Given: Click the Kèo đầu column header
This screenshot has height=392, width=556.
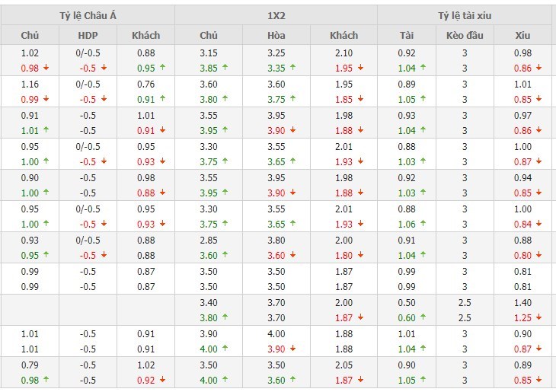Looking at the screenshot, I should [465, 35].
